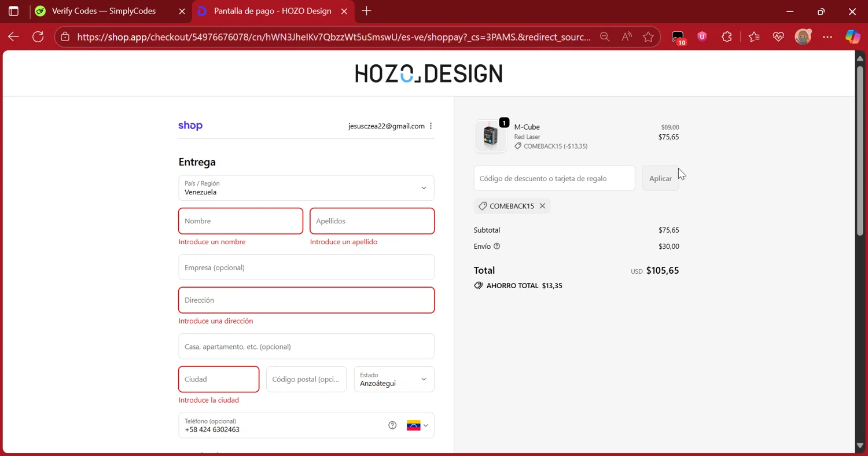Click the Empresa (opcional) field
This screenshot has width=868, height=456.
[x=306, y=267]
